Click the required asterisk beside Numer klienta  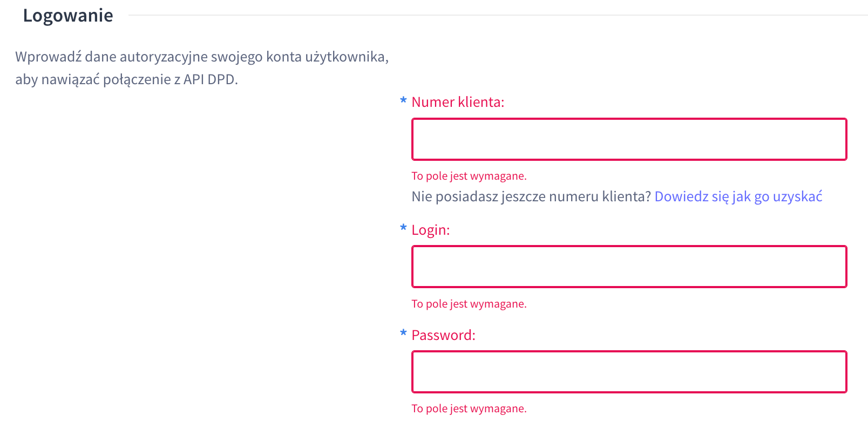point(403,101)
